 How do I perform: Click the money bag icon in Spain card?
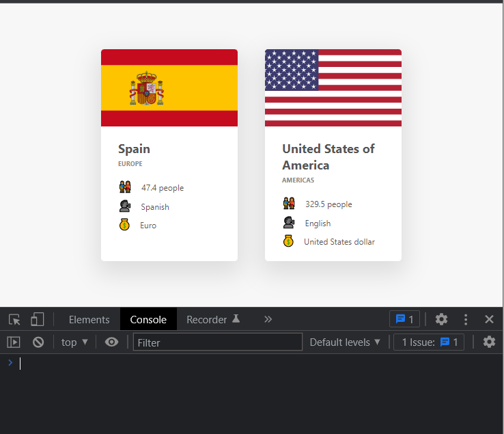click(124, 225)
